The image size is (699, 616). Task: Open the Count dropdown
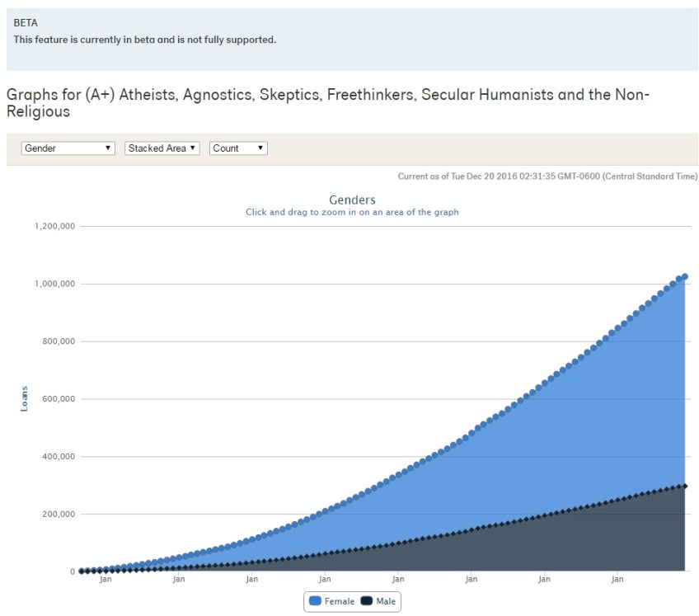(x=238, y=148)
